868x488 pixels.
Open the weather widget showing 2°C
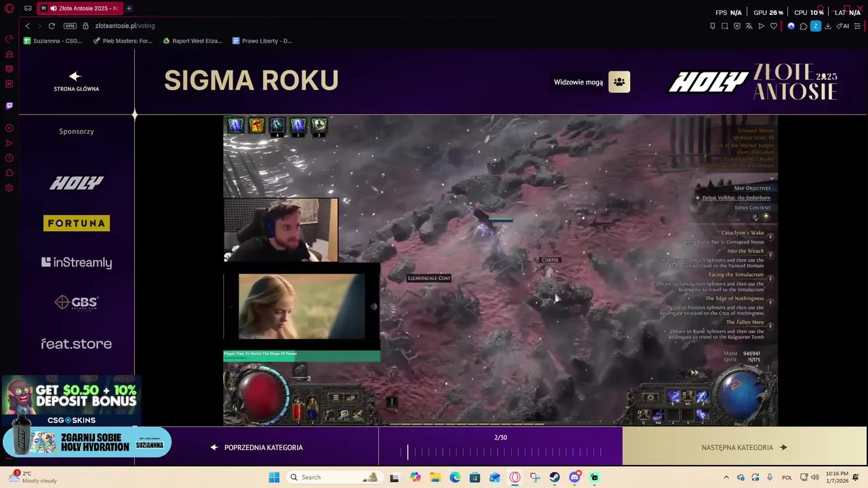click(x=33, y=477)
